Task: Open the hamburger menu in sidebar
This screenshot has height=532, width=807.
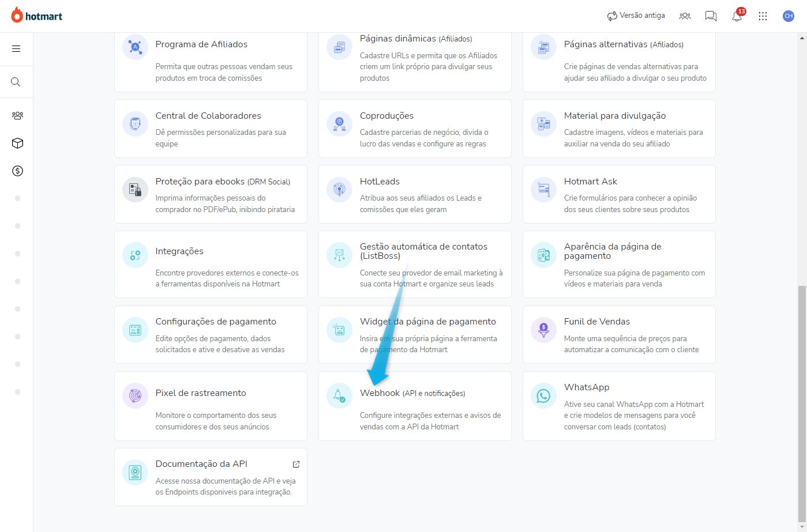Action: [x=16, y=49]
